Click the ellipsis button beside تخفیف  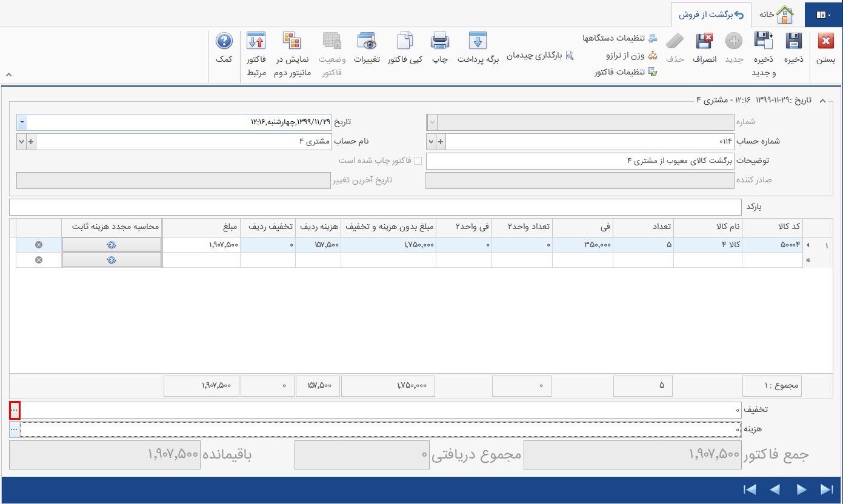13,410
